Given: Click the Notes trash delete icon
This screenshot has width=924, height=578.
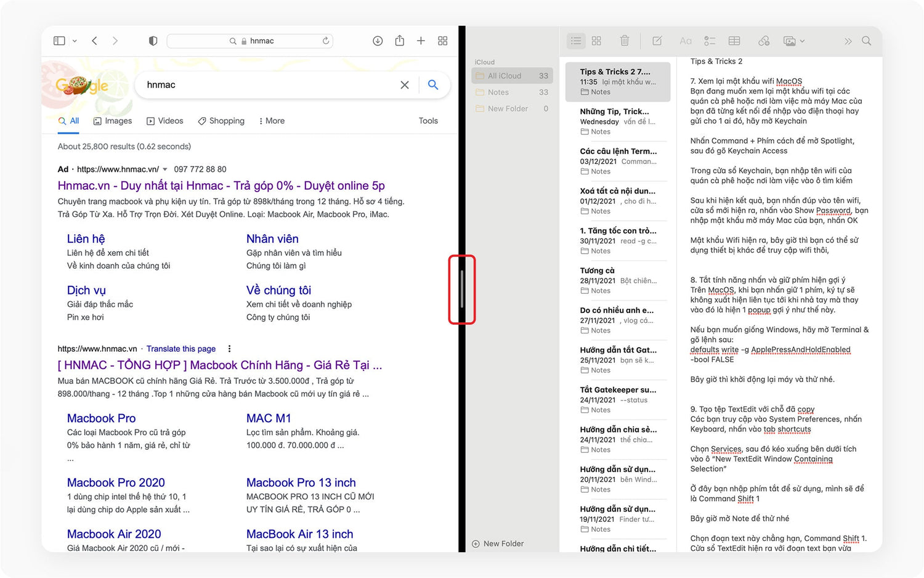Looking at the screenshot, I should pos(624,41).
